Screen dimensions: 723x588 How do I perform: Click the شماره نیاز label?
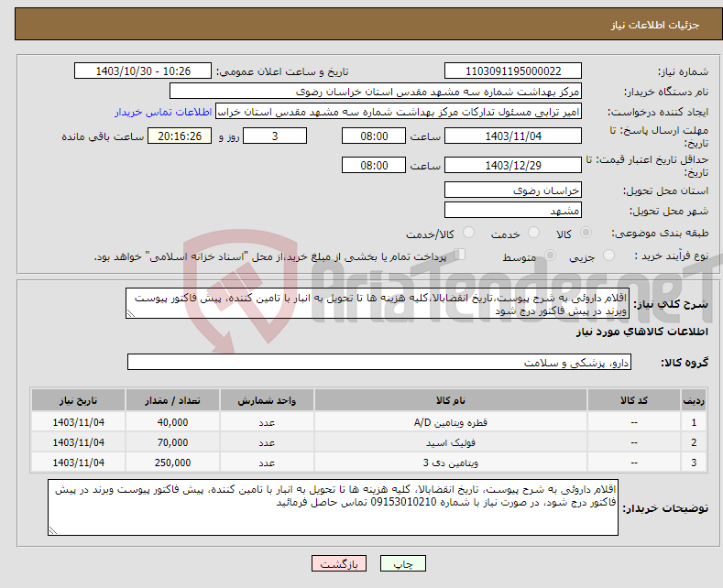[x=683, y=71]
